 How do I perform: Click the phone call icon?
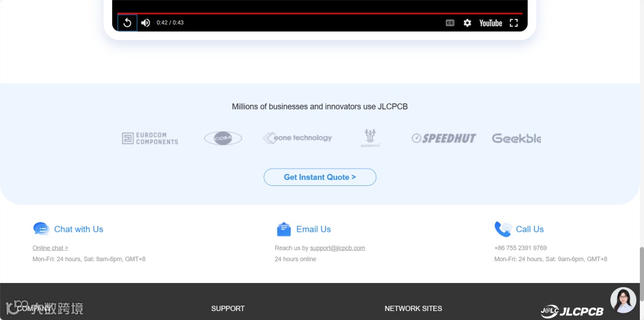click(503, 229)
